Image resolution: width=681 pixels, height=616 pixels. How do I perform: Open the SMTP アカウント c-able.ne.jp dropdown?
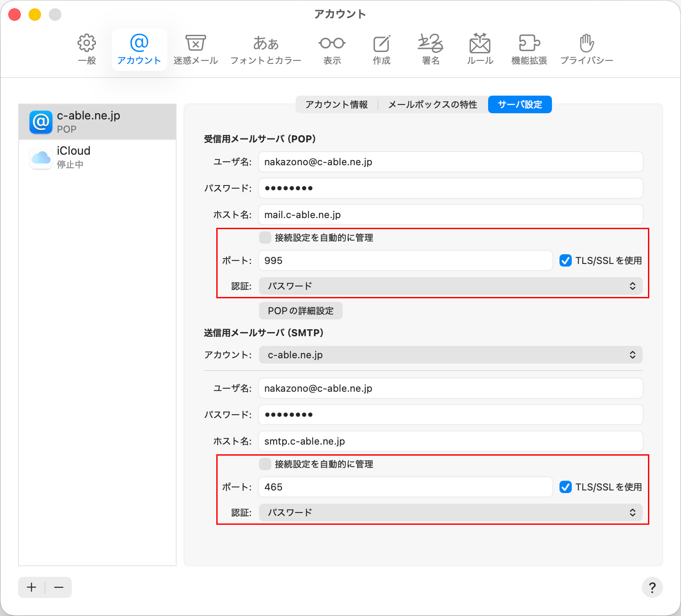pyautogui.click(x=450, y=355)
